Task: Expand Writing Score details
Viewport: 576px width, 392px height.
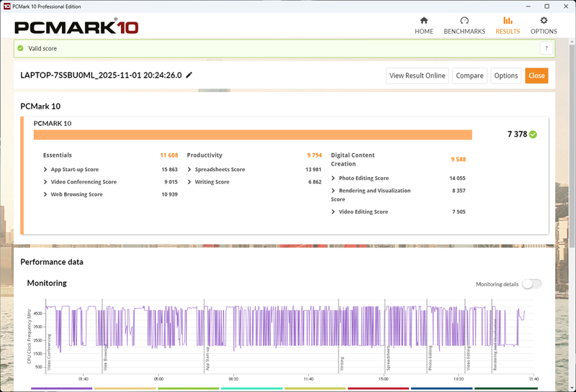Action: (x=189, y=182)
